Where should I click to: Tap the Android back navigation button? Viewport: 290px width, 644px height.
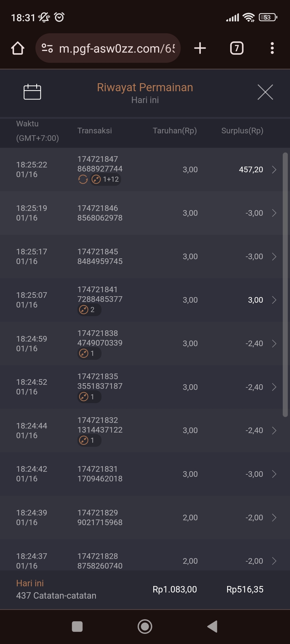coord(212,627)
